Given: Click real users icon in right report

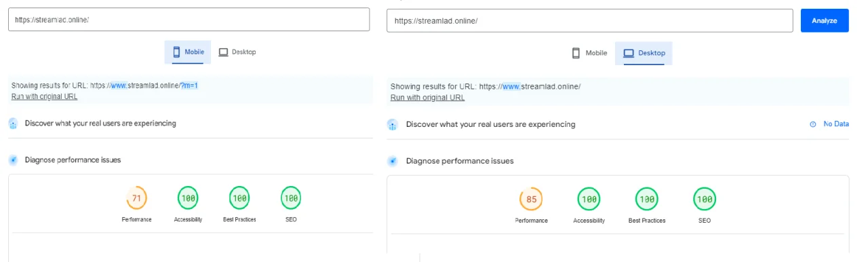Looking at the screenshot, I should click(392, 125).
